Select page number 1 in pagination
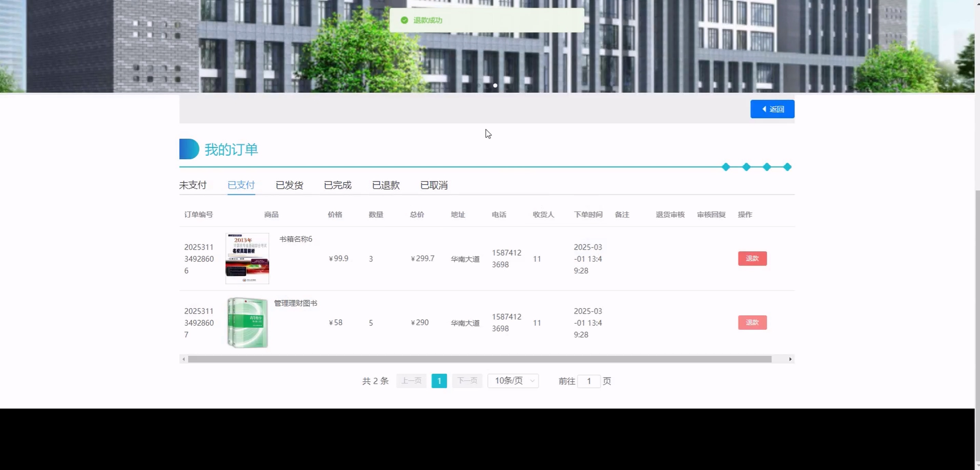Screen dimensions: 980x470 click(439, 381)
